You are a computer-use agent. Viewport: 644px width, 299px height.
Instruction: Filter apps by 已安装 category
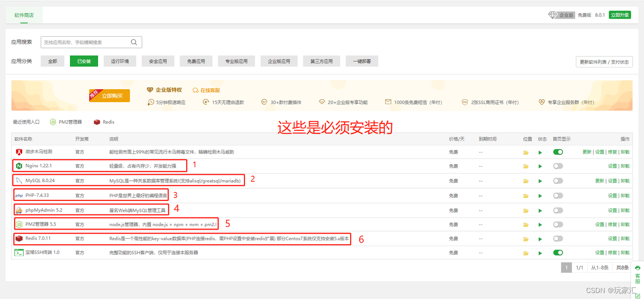(x=84, y=61)
